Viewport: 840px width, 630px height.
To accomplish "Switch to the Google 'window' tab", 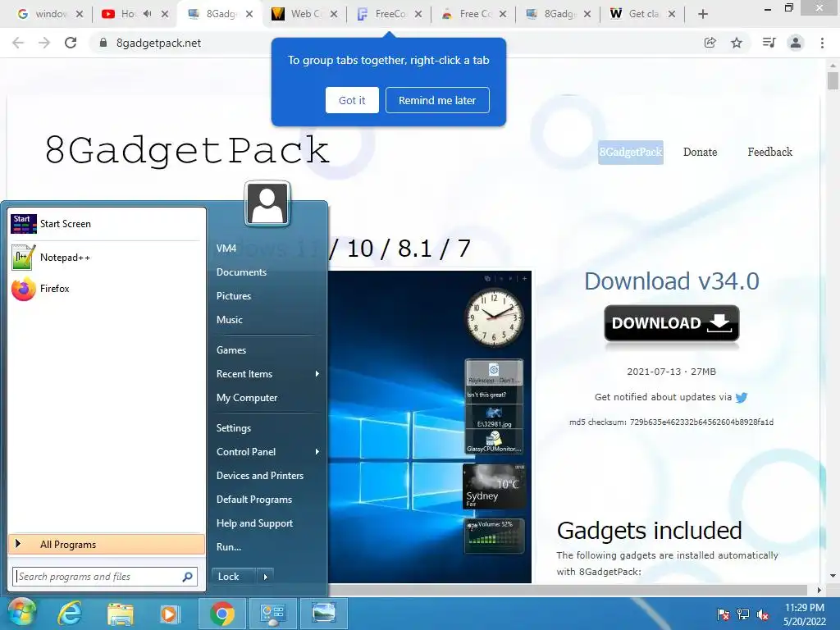I will [49, 14].
